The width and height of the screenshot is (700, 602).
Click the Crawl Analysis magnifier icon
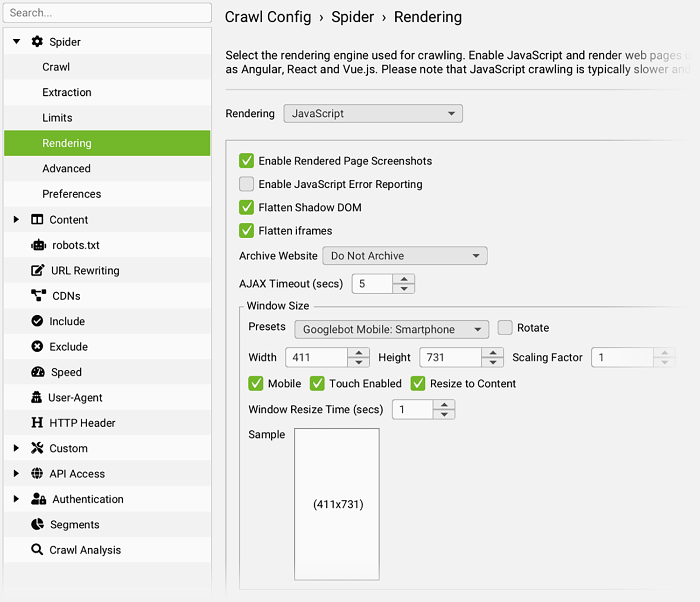point(37,550)
